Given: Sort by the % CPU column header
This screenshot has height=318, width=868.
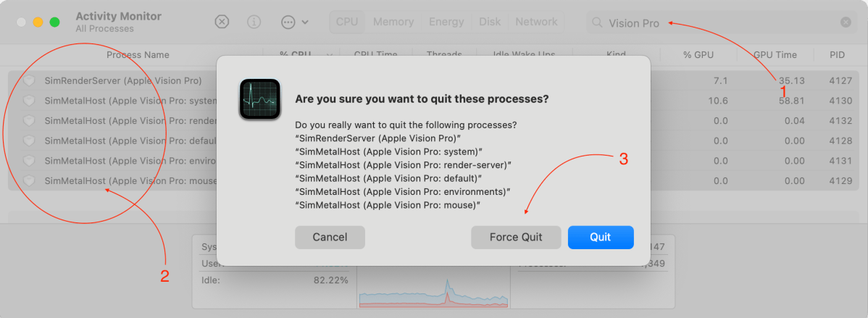Looking at the screenshot, I should (296, 55).
